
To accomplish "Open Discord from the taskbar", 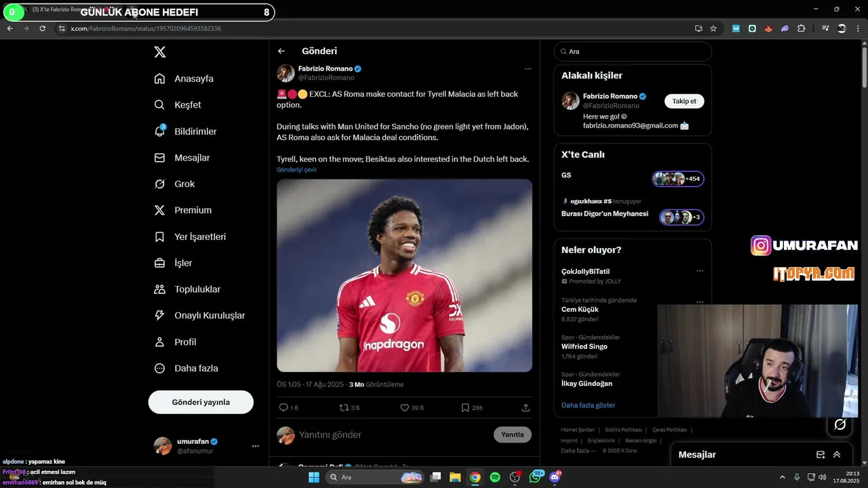I will pyautogui.click(x=555, y=477).
